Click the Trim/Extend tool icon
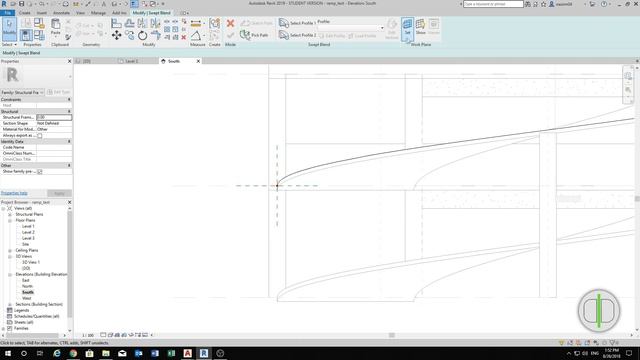This screenshot has width=640, height=360. 156,36
